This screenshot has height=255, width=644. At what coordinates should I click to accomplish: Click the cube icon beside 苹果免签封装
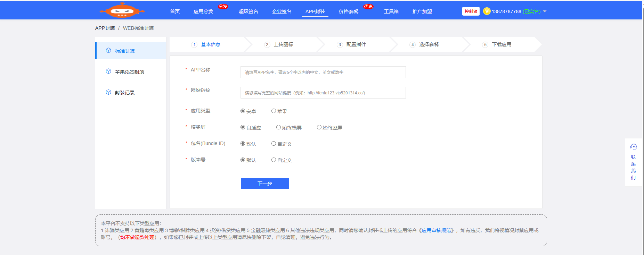point(108,71)
